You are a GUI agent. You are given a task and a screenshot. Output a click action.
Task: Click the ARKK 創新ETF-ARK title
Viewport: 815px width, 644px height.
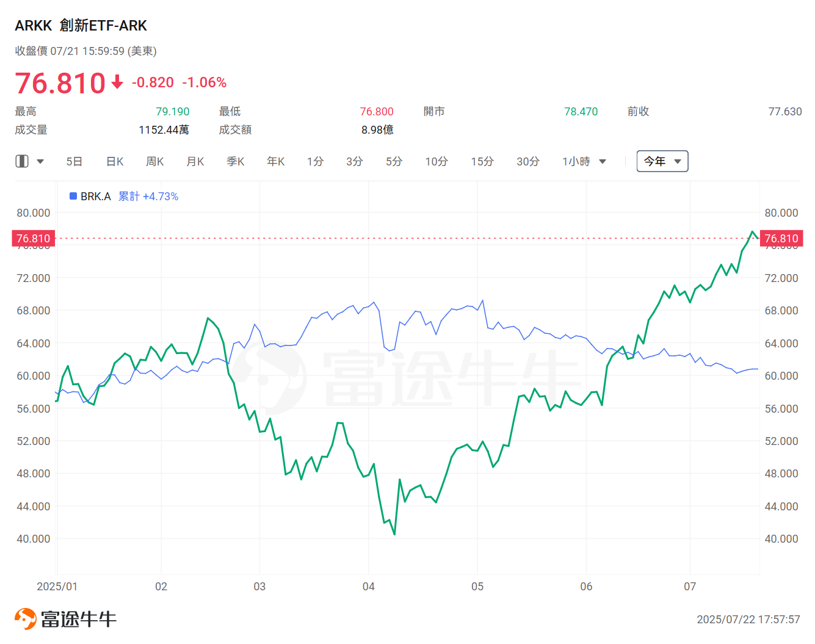tap(81, 26)
